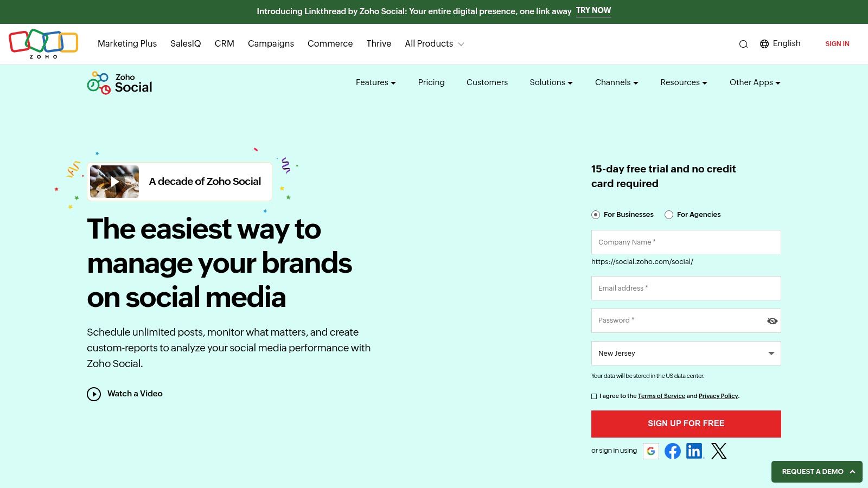Open the New Jersey state dropdown
This screenshot has width=868, height=488.
click(686, 354)
